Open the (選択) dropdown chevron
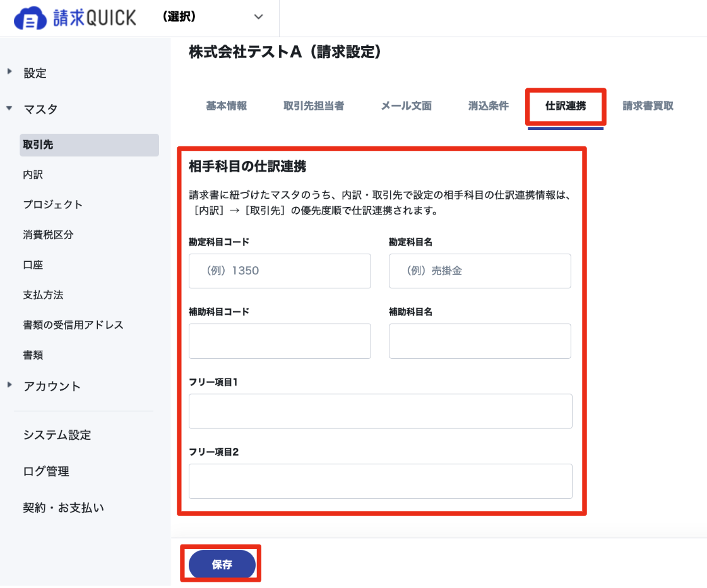The height and width of the screenshot is (588, 707). [x=258, y=17]
